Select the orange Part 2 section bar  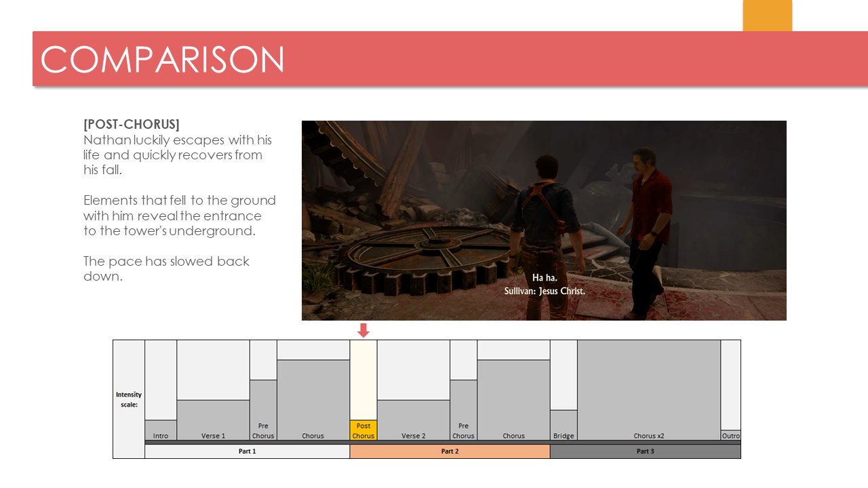[x=450, y=451]
